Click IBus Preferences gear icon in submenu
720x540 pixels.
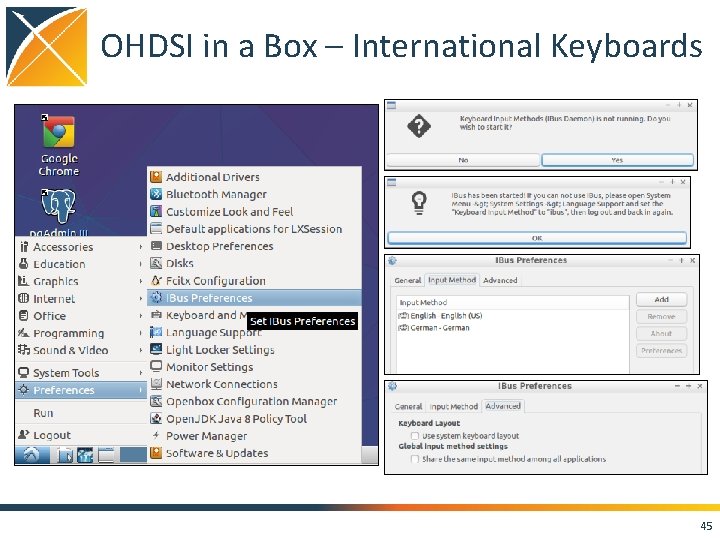coord(156,298)
